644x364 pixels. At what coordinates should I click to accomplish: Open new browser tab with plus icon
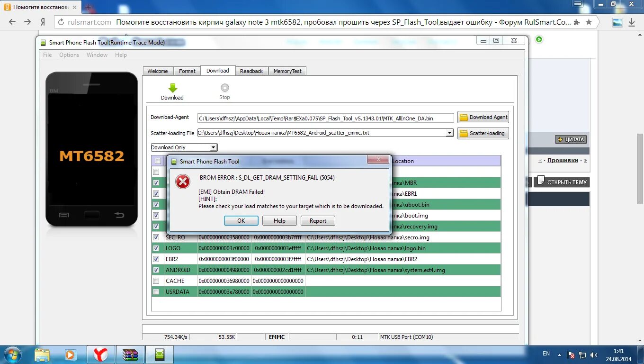point(88,8)
